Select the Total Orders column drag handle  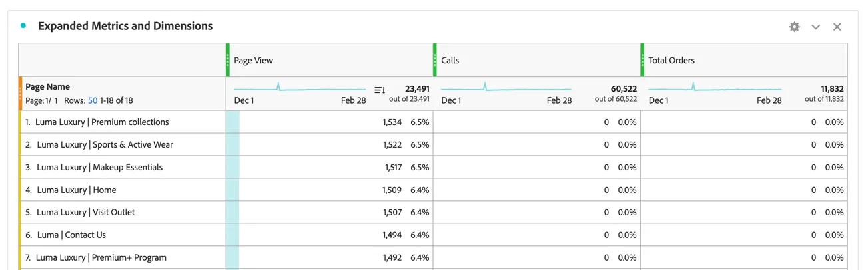coord(642,60)
